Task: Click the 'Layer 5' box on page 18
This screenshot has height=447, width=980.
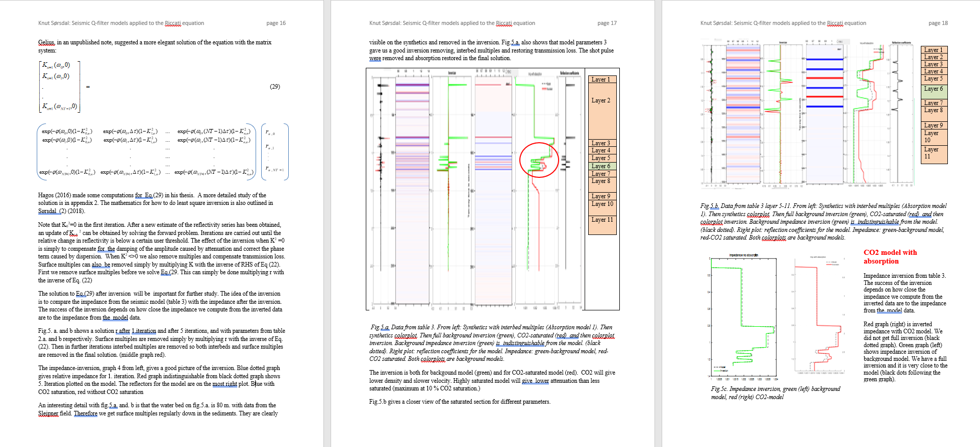Action: coord(934,80)
